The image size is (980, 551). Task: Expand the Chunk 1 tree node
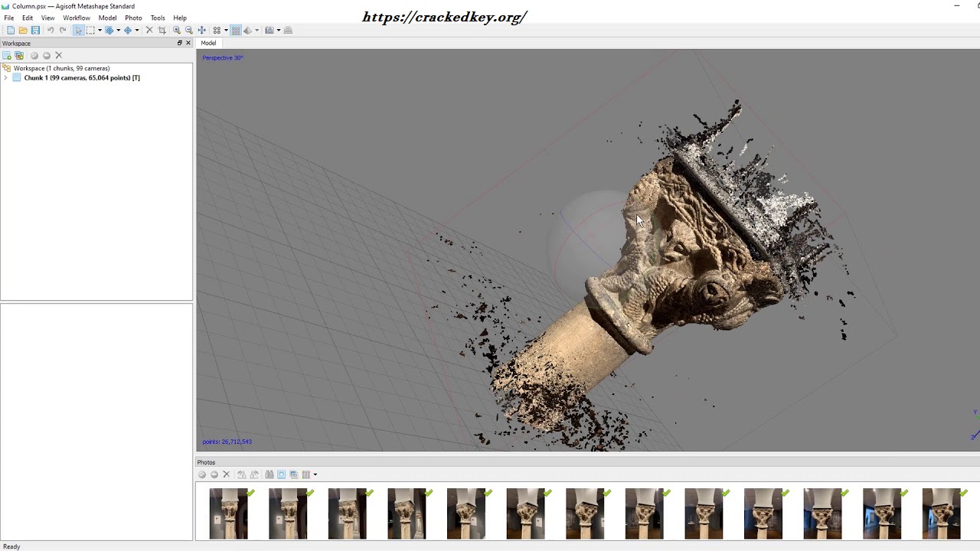6,77
